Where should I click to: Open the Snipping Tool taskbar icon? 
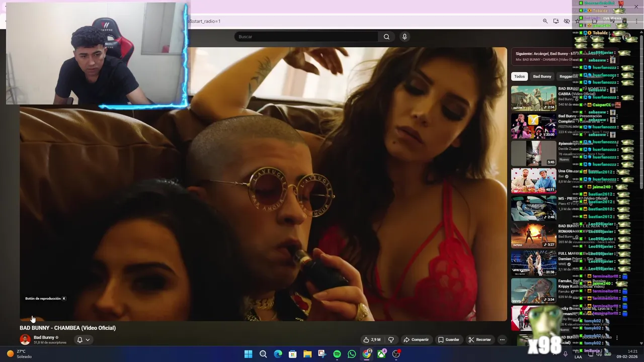322,354
